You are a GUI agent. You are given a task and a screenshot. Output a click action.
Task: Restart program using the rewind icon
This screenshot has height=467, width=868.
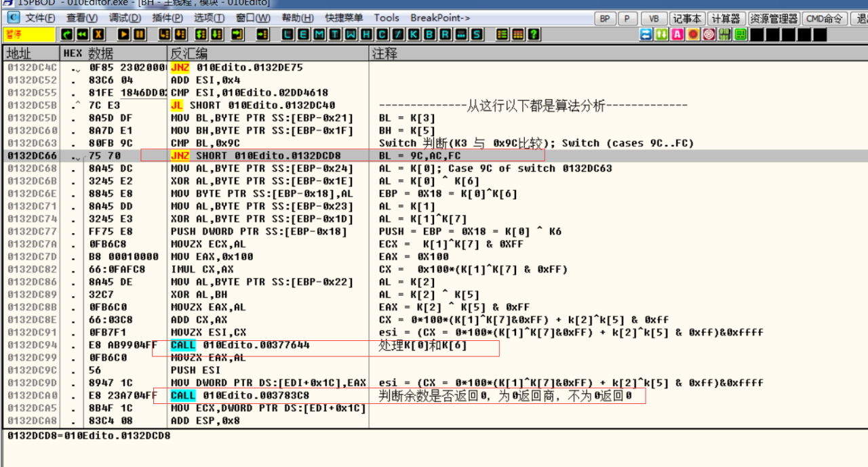click(83, 34)
